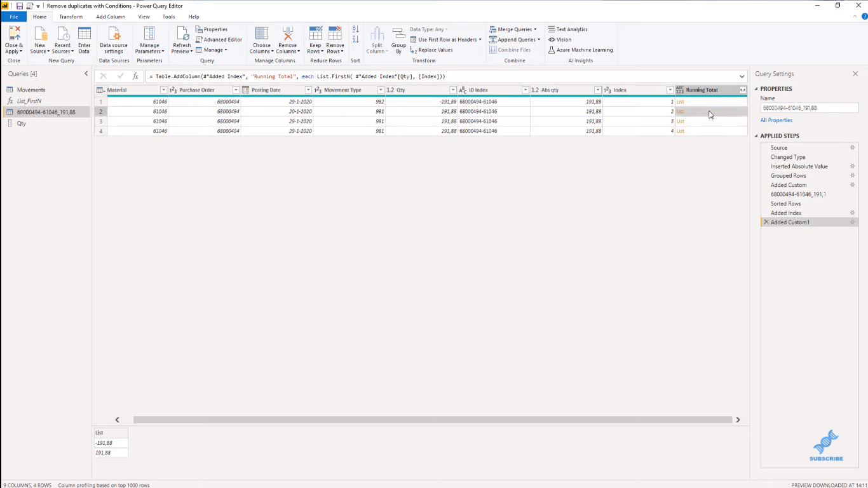
Task: Open query Properties in the ribbon
Action: coord(212,29)
